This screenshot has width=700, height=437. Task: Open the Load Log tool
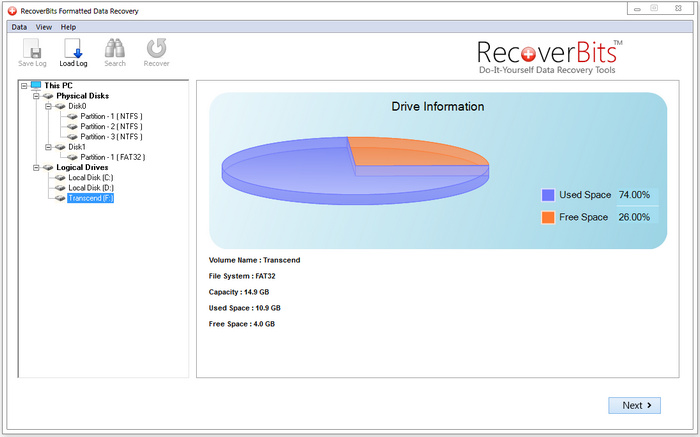tap(73, 52)
